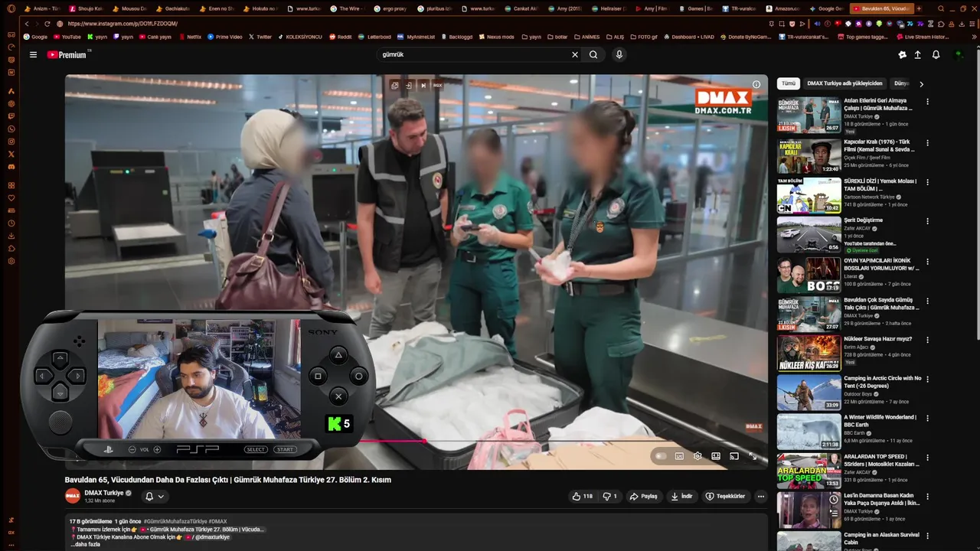Open options for Camping in Arctic Circle video
Image resolution: width=980 pixels, height=551 pixels.
(927, 379)
